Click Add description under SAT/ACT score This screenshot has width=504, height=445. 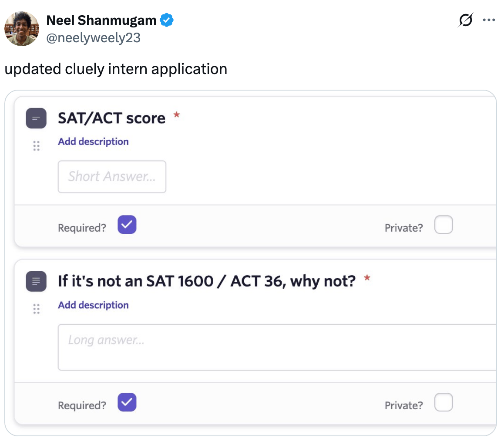pos(93,142)
